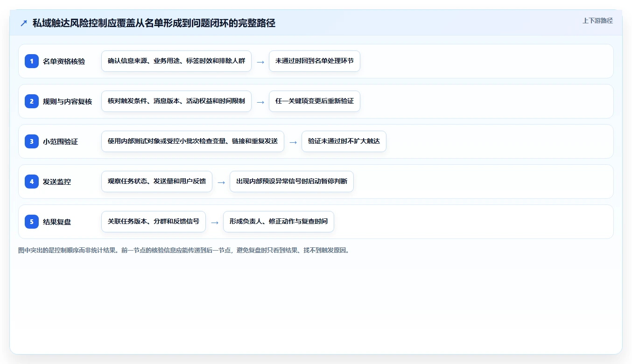The image size is (632, 364).
Task: Click the 上下游路径 label in header
Action: tap(597, 21)
